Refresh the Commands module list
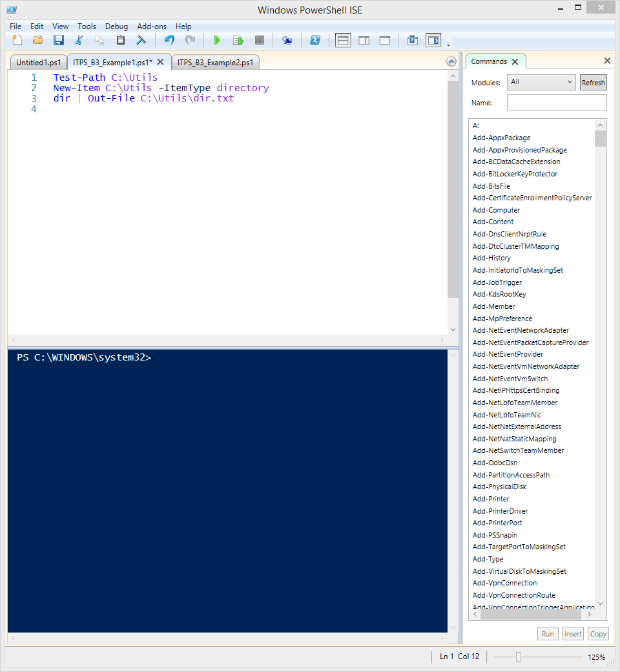The width and height of the screenshot is (620, 672). tap(593, 82)
